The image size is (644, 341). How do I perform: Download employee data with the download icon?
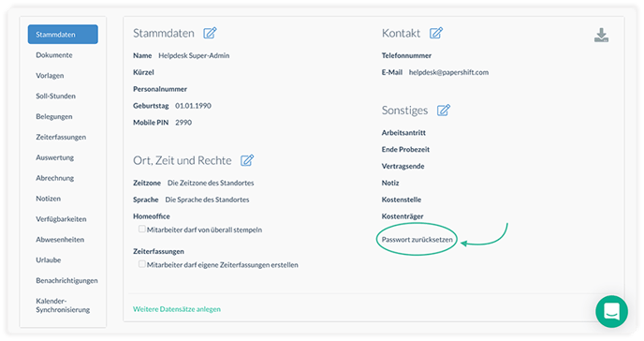(601, 36)
